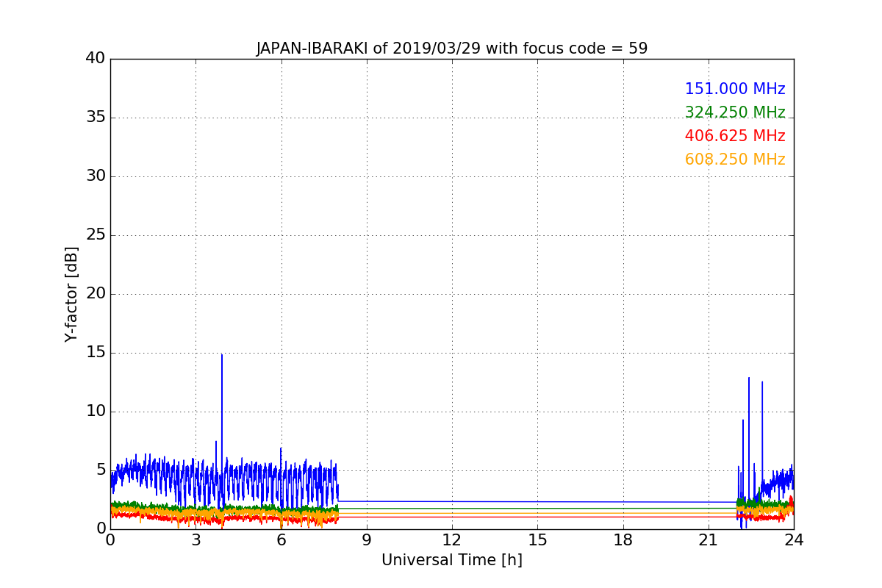Click the blue spike peak near 22.5 h

pyautogui.click(x=749, y=379)
